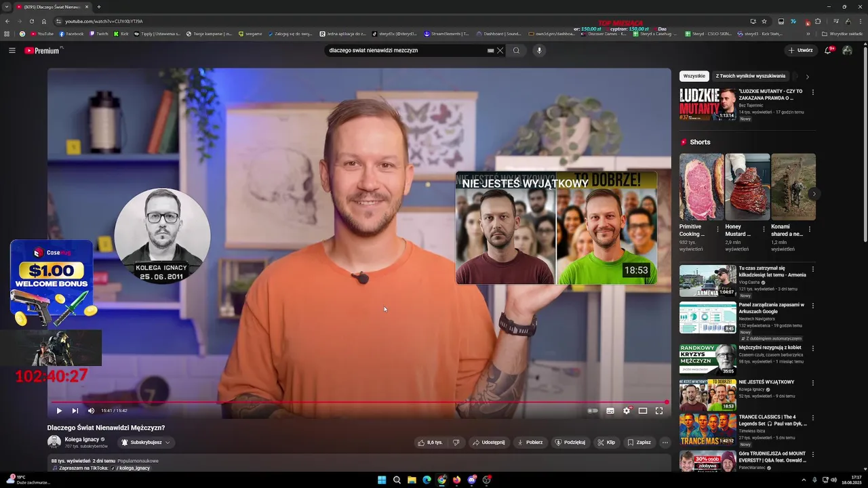Open options for Primitive Cooking short
The height and width of the screenshot is (488, 868).
717,229
